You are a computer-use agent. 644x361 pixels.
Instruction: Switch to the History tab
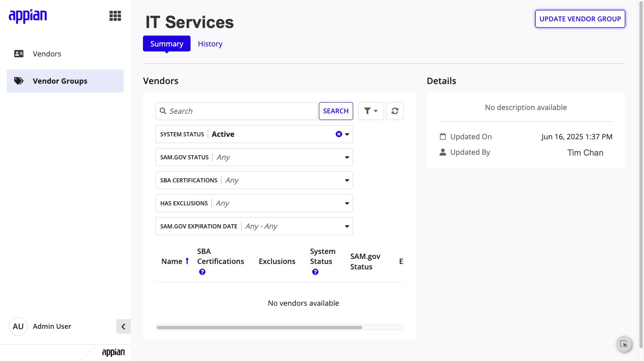coord(210,44)
